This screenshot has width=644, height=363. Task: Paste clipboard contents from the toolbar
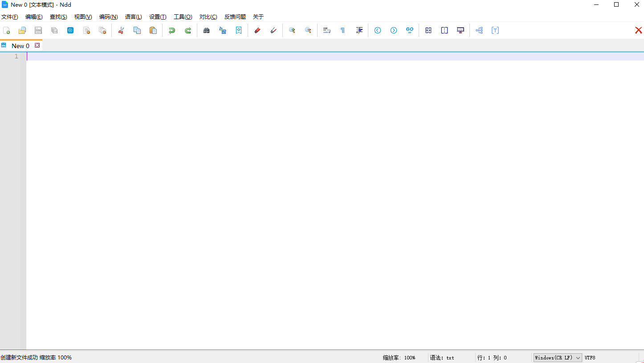(153, 30)
